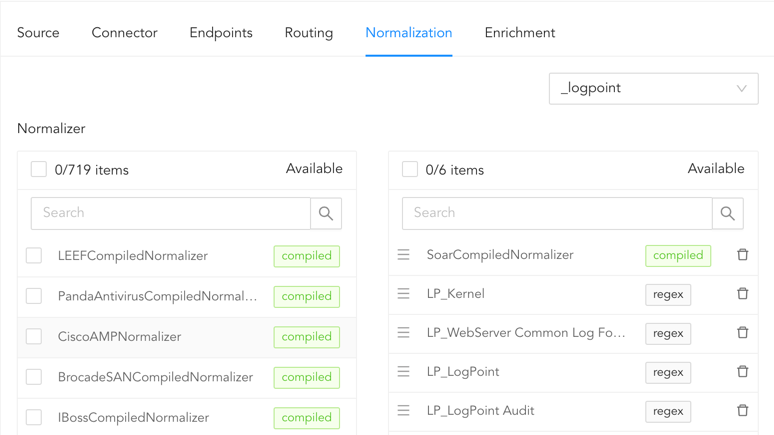Open the _logpoint dropdown
Viewport: 774px width, 435px height.
pos(653,88)
